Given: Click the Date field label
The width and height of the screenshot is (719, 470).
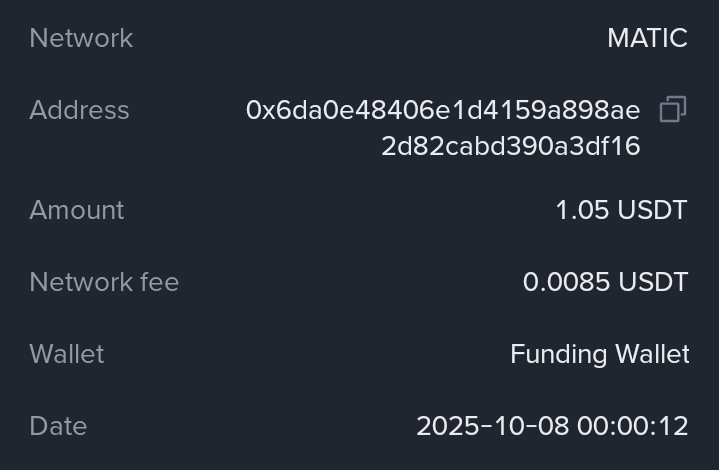Looking at the screenshot, I should (x=58, y=426).
